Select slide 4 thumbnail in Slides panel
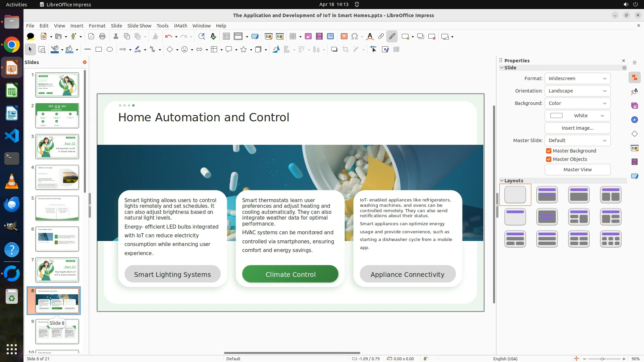644x362 pixels. click(57, 177)
